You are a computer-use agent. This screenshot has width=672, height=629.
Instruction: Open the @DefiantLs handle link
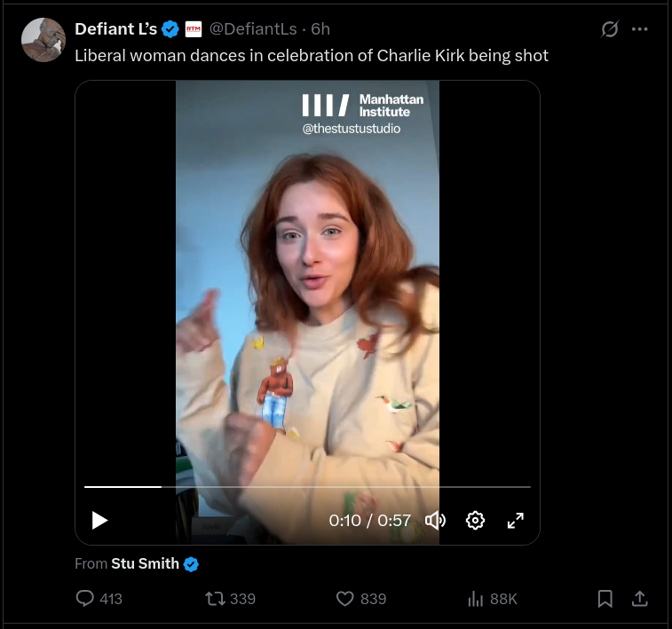253,29
